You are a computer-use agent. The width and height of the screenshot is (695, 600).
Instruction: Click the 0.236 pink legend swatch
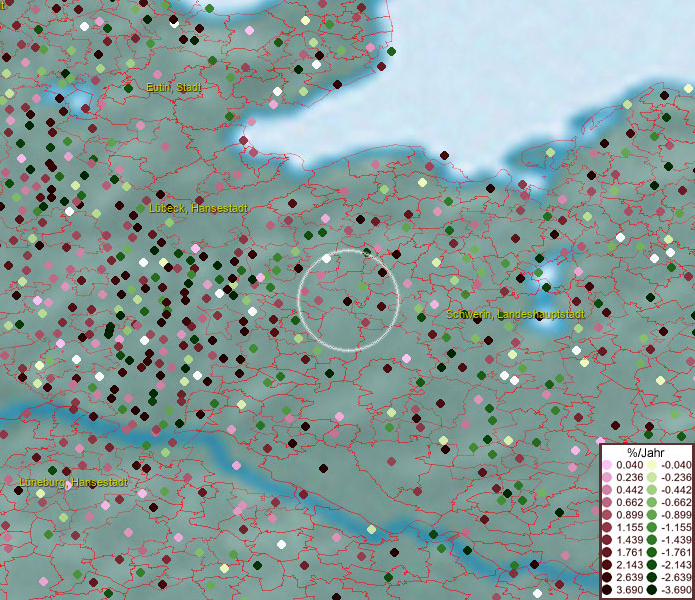tap(607, 477)
